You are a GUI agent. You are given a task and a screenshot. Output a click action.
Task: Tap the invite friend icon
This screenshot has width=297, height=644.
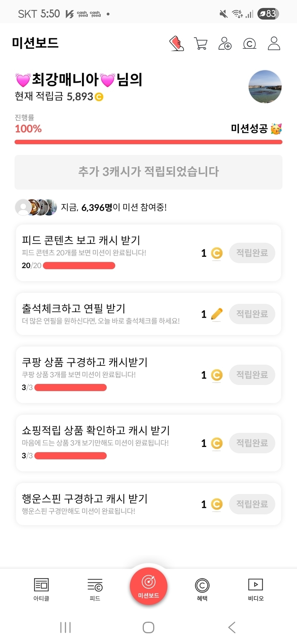click(x=225, y=44)
